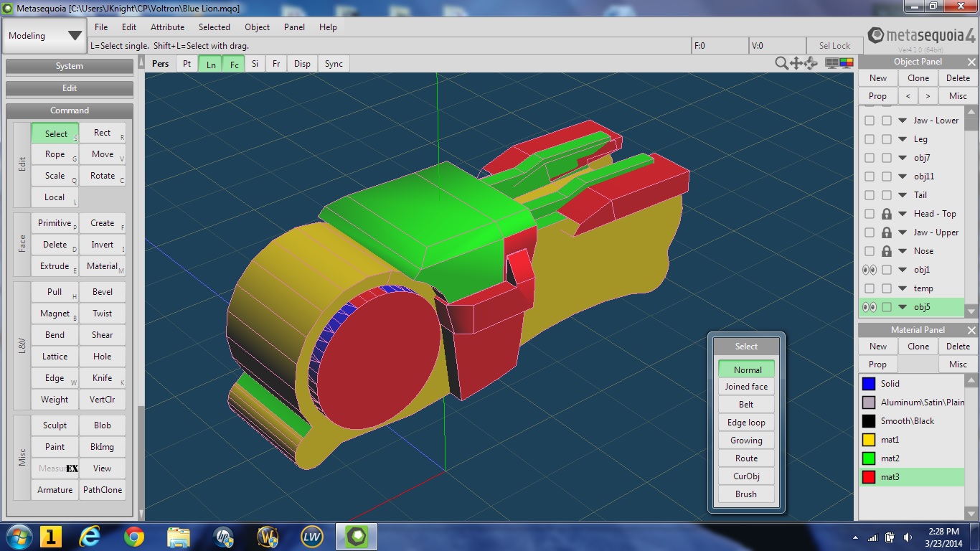The image size is (980, 551).
Task: Select the temp object row
Action: pyautogui.click(x=912, y=288)
